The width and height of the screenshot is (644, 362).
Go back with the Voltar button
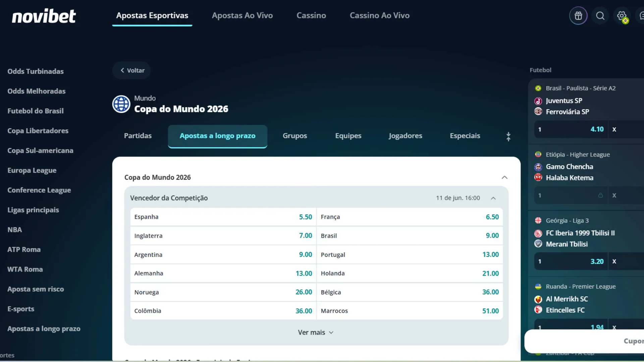tap(132, 70)
